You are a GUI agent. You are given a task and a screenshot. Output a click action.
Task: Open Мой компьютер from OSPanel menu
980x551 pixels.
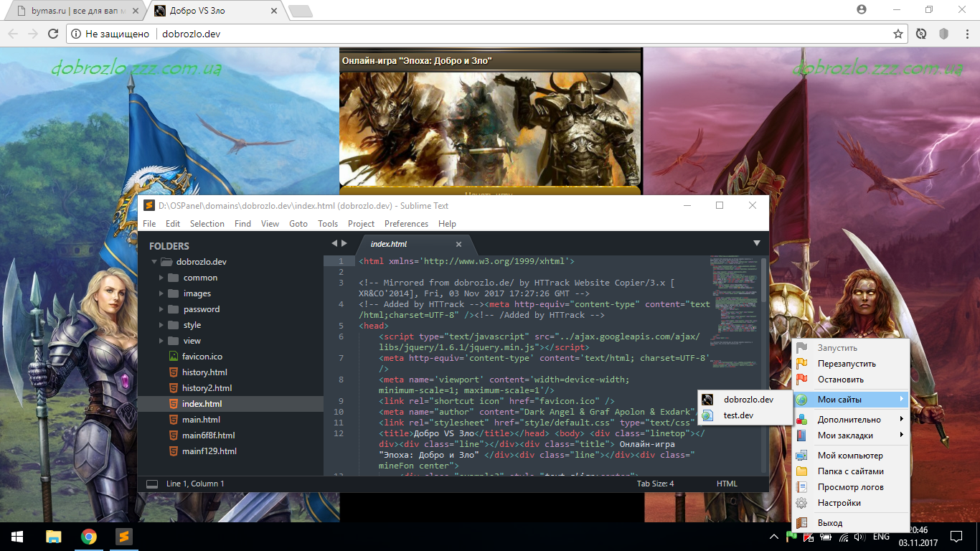(851, 456)
